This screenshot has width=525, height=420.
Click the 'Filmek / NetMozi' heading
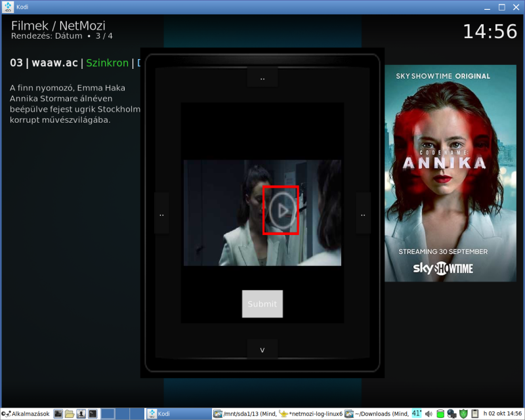pyautogui.click(x=58, y=26)
